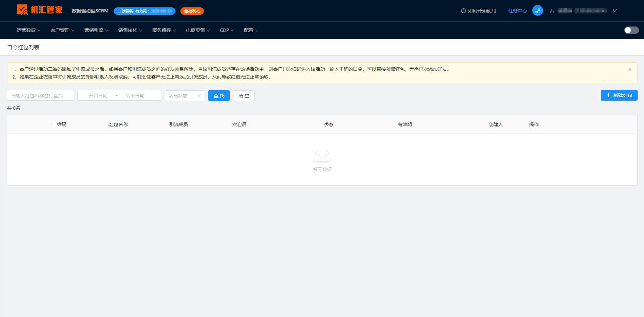Click the 状态 column header
Image resolution: width=644 pixels, height=317 pixels.
(x=328, y=124)
